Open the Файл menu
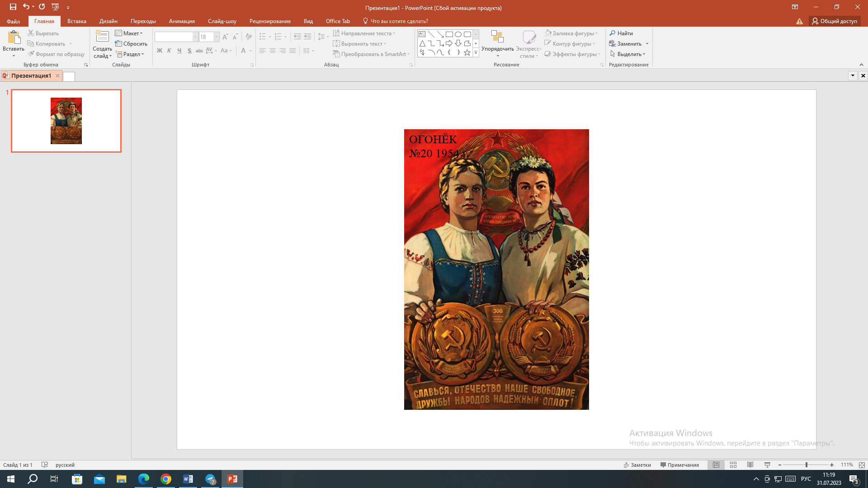Viewport: 868px width, 488px height. click(13, 21)
